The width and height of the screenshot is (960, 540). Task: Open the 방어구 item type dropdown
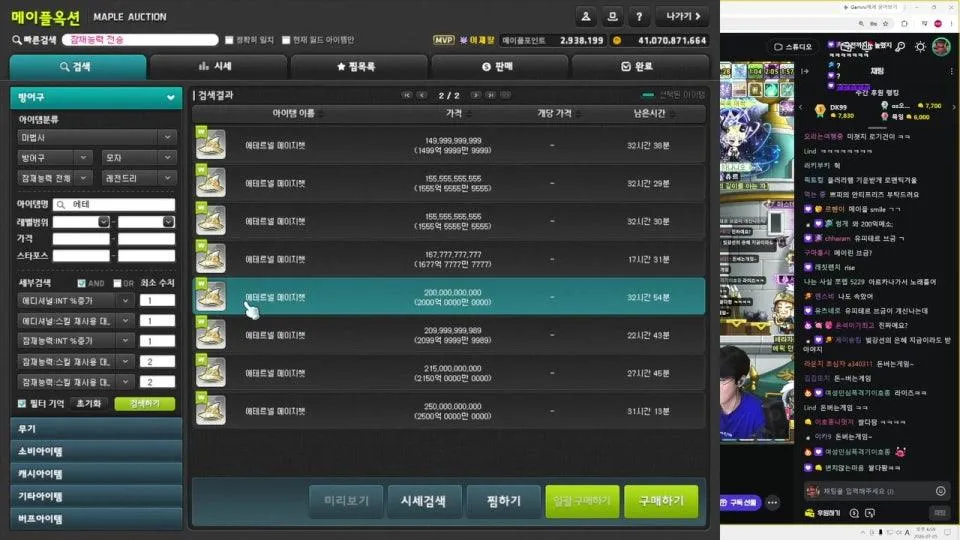coord(54,158)
